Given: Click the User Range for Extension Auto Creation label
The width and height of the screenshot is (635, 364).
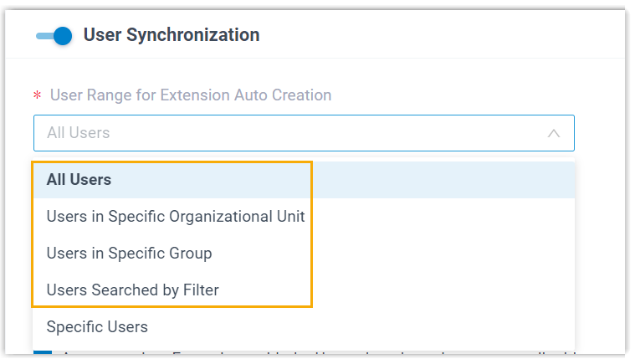Looking at the screenshot, I should click(x=191, y=95).
